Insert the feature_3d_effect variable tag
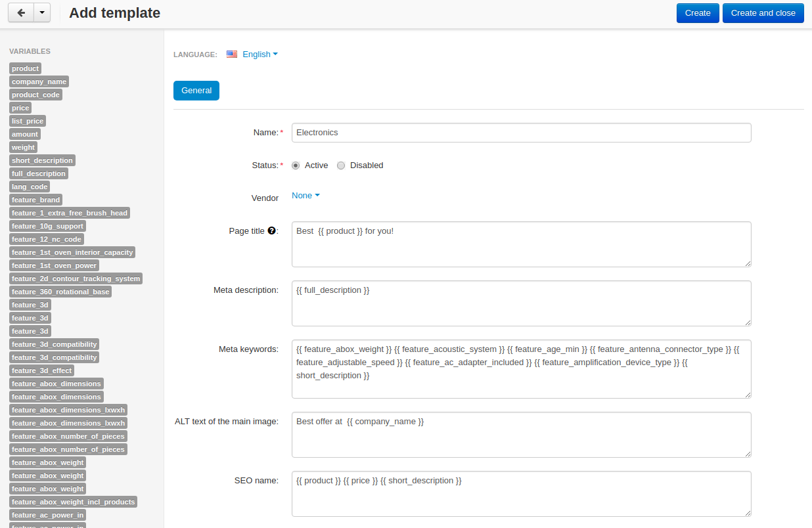This screenshot has height=528, width=812. 41,370
